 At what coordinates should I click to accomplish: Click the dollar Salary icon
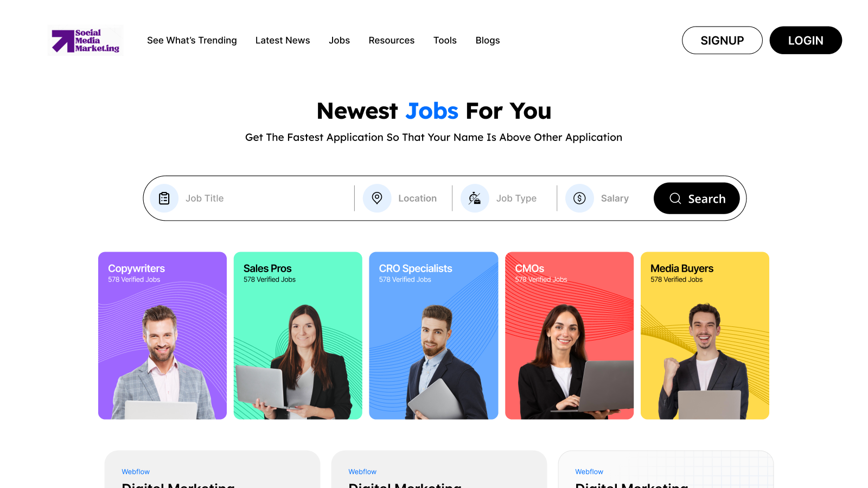tap(579, 198)
